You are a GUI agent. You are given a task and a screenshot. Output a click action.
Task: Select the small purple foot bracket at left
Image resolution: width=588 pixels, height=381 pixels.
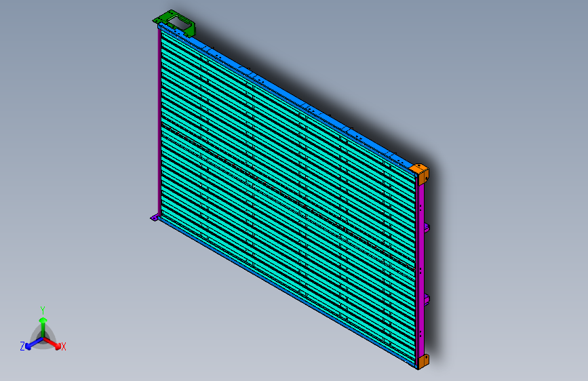click(154, 218)
